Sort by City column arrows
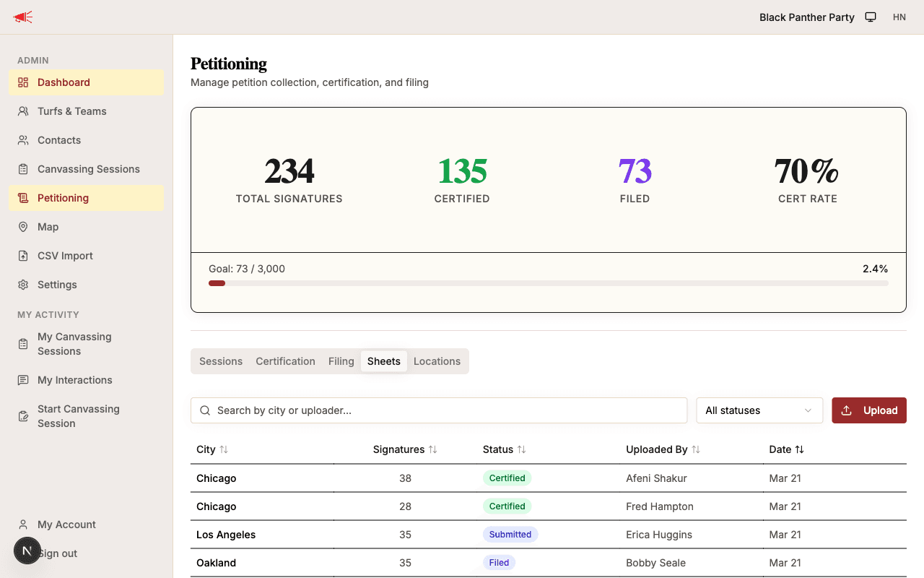This screenshot has width=924, height=578. (x=224, y=449)
